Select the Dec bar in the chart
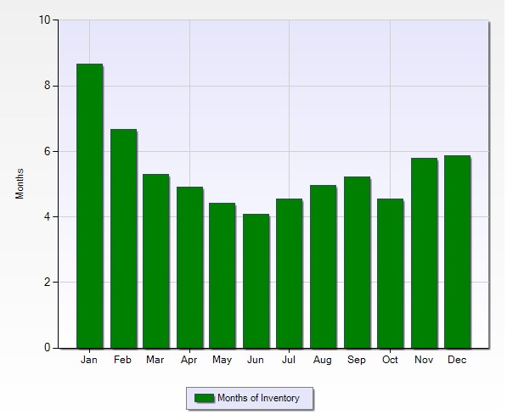507x420 pixels. pyautogui.click(x=457, y=252)
